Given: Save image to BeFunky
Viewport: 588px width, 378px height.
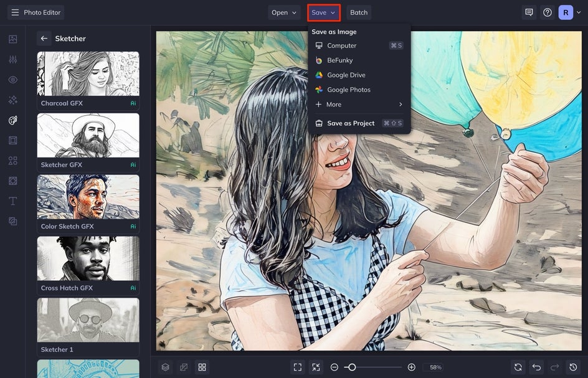Looking at the screenshot, I should (x=359, y=60).
